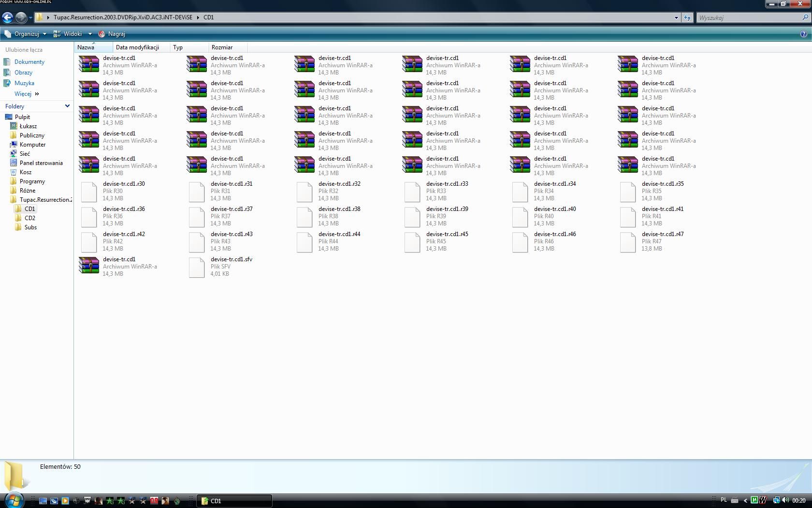The image size is (812, 508).
Task: Open the Organizuj dropdown menu
Action: tap(26, 34)
